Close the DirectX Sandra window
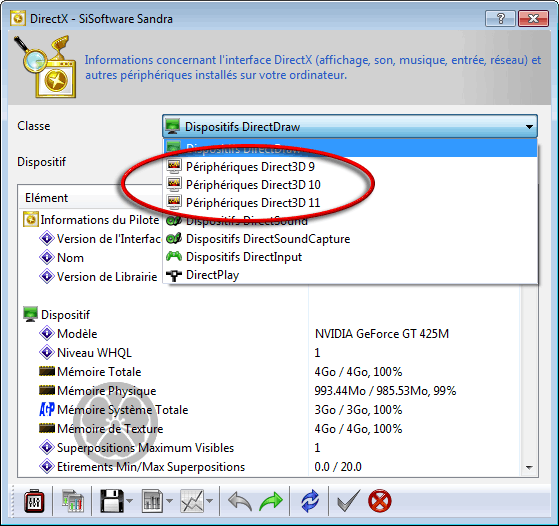 (533, 19)
